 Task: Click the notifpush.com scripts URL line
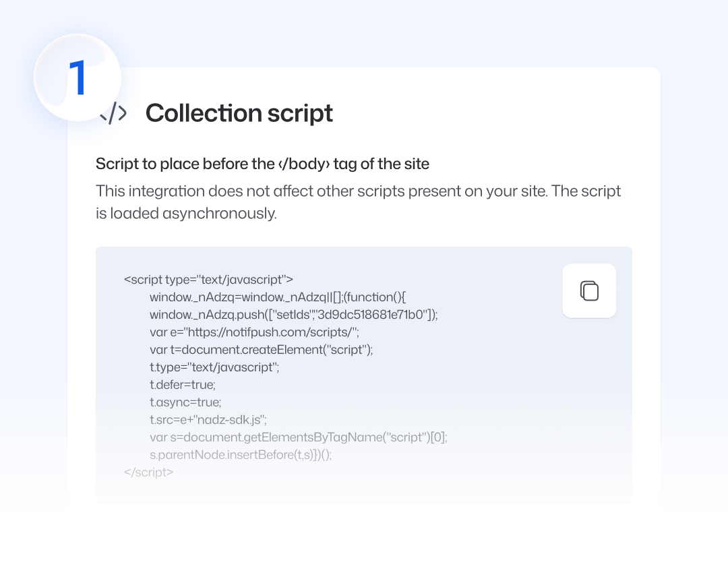click(x=255, y=332)
